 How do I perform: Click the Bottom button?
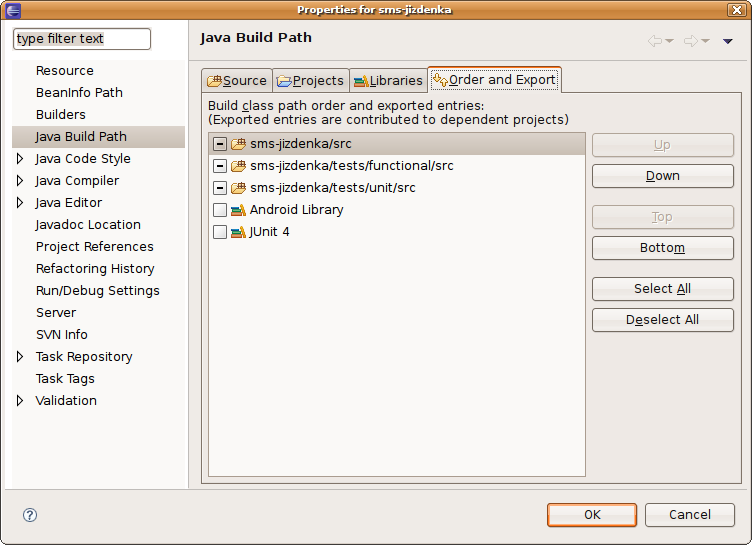pos(663,248)
